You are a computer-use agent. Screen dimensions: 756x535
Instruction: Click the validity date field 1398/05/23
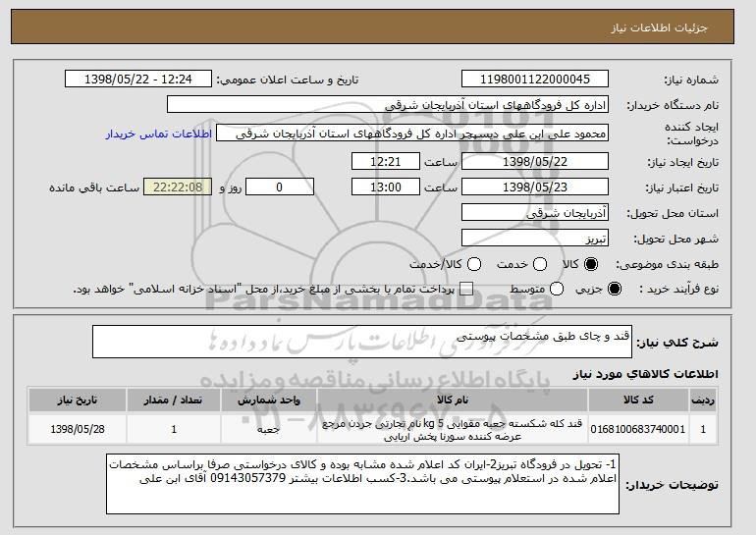[x=535, y=187]
